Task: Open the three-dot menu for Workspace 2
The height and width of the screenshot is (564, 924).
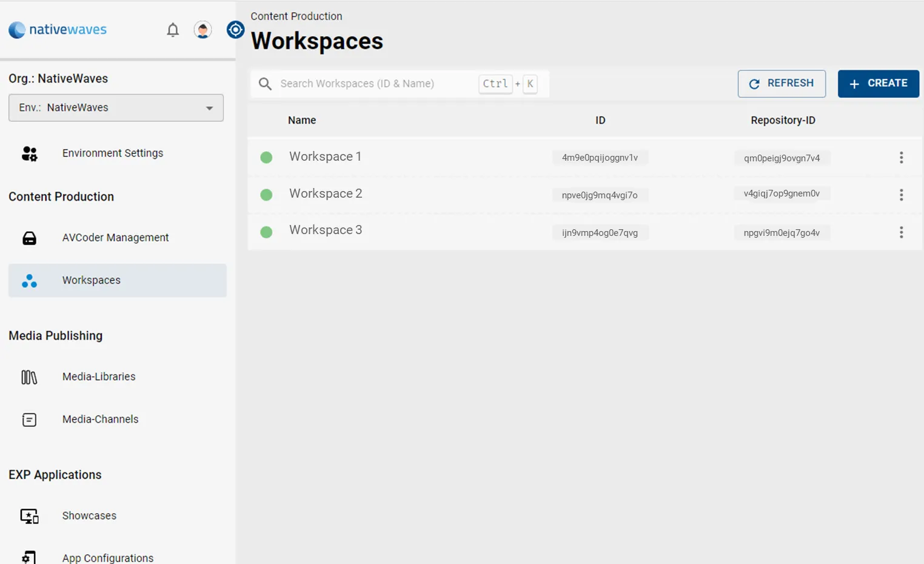Action: [x=901, y=195]
